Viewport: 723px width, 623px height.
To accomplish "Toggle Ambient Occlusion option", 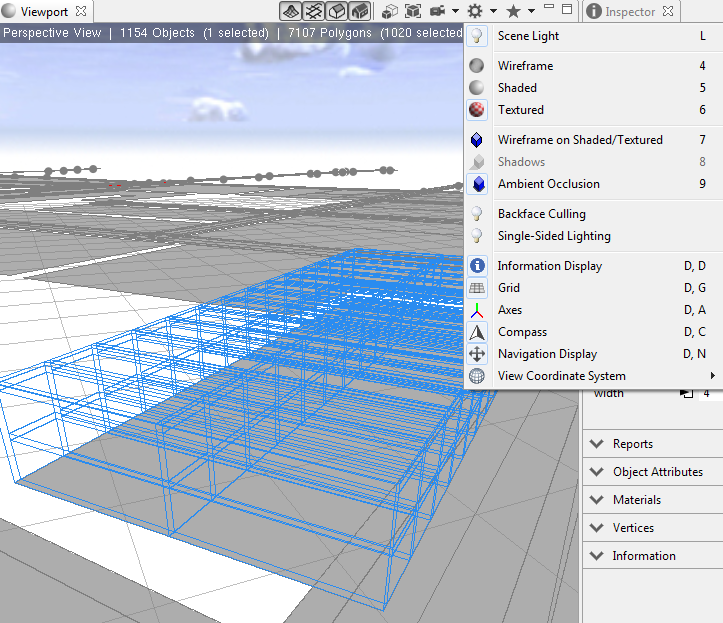I will point(593,184).
